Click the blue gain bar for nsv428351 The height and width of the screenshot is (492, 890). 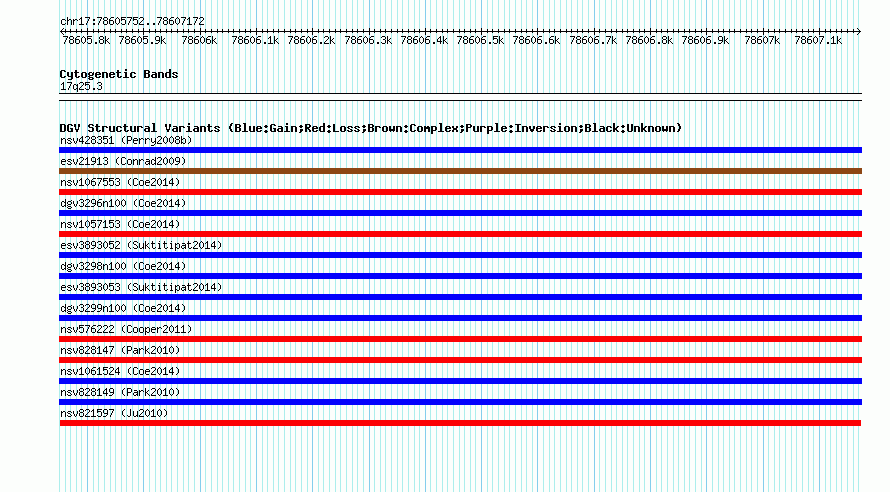click(460, 150)
